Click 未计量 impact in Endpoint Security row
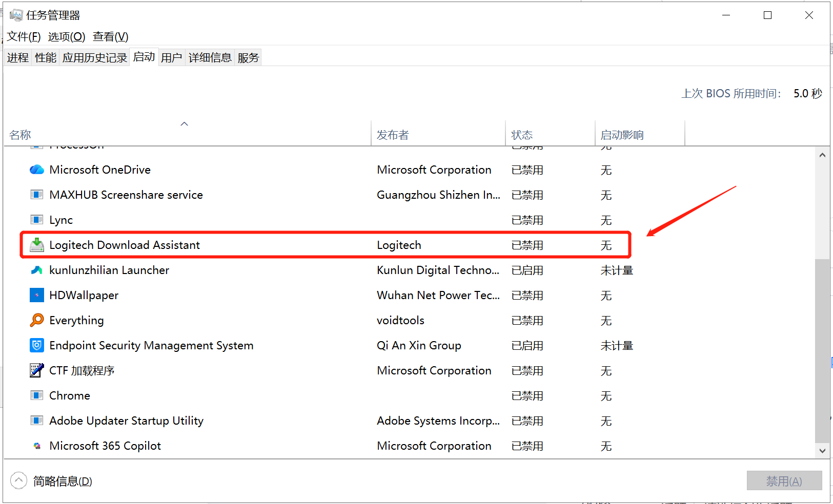Viewport: 833px width, 504px height. click(617, 345)
